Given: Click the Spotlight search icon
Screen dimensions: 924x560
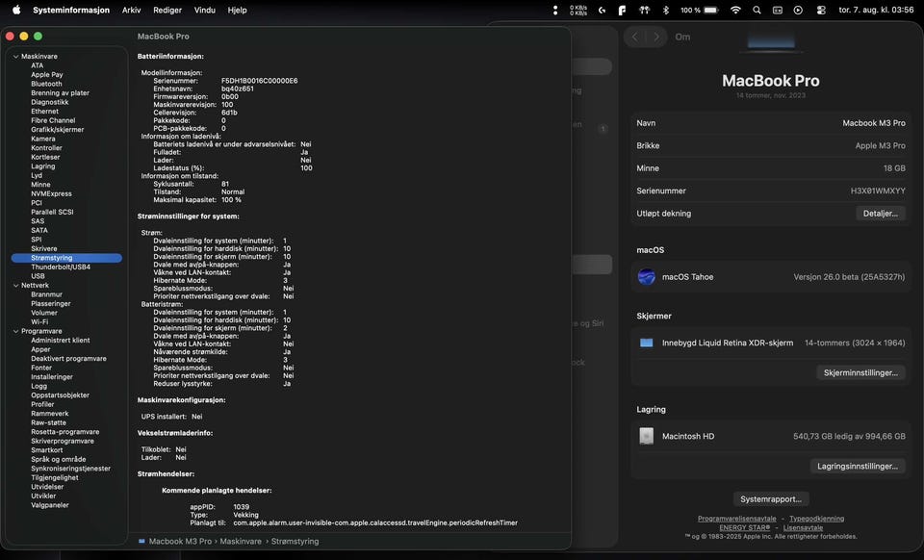Looking at the screenshot, I should (757, 10).
